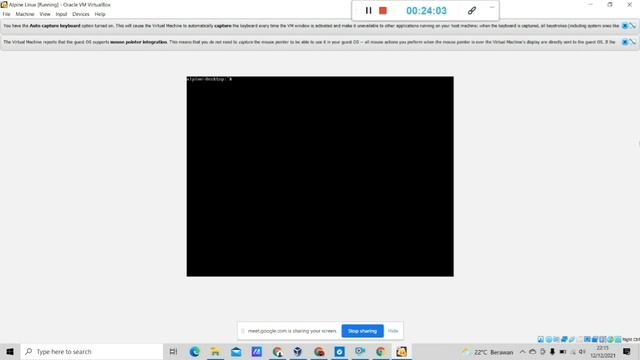Click the hard disk status indicator
The width and height of the screenshot is (640, 360).
(541, 339)
